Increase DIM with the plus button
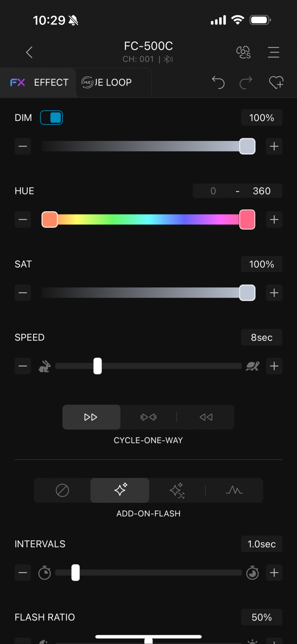297x644 pixels. (x=274, y=147)
